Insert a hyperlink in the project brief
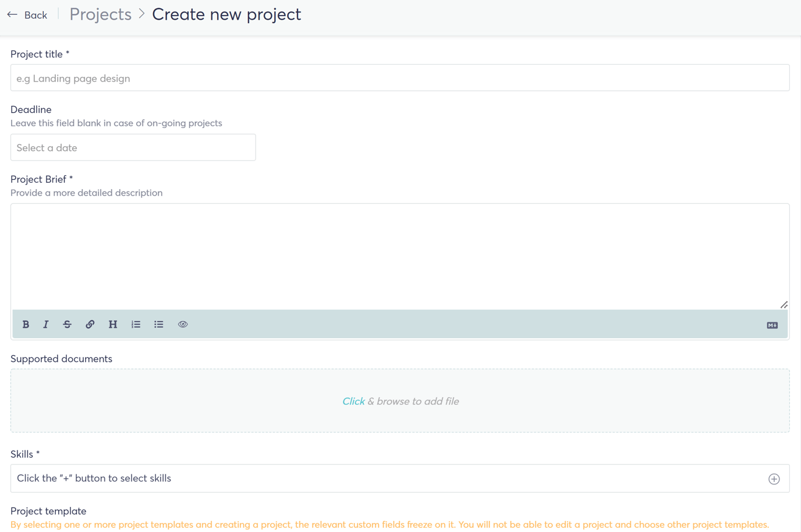 coord(90,324)
